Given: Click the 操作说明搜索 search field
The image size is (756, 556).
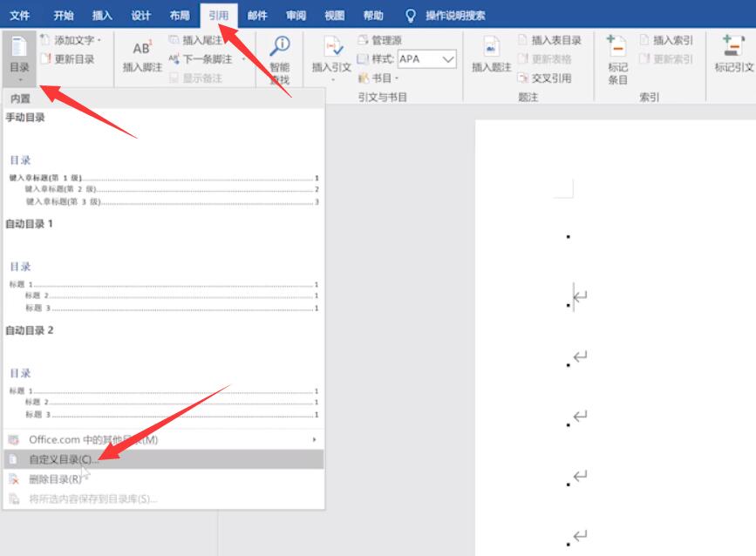Looking at the screenshot, I should tap(455, 16).
